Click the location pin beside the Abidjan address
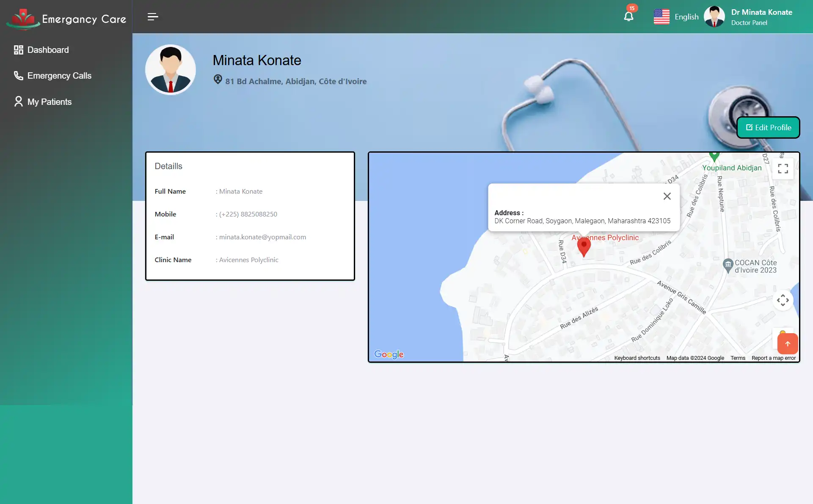Screen dimensions: 813x504 click(x=218, y=80)
